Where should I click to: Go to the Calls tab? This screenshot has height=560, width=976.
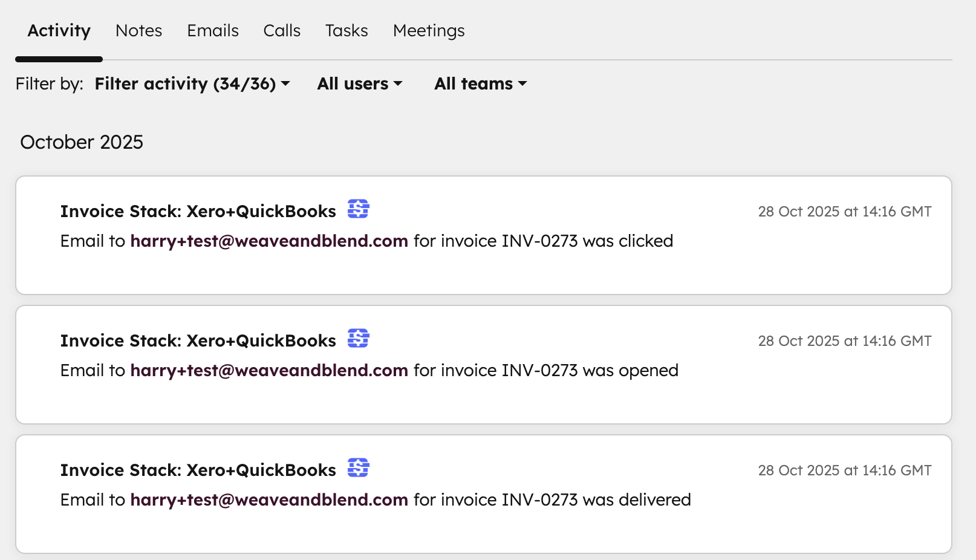[x=282, y=31]
